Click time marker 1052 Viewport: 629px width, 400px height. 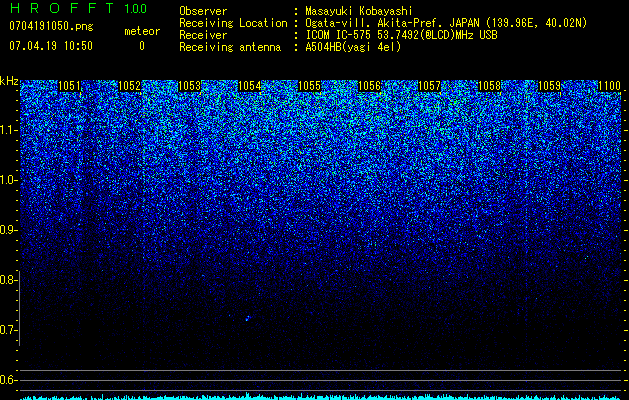point(130,86)
